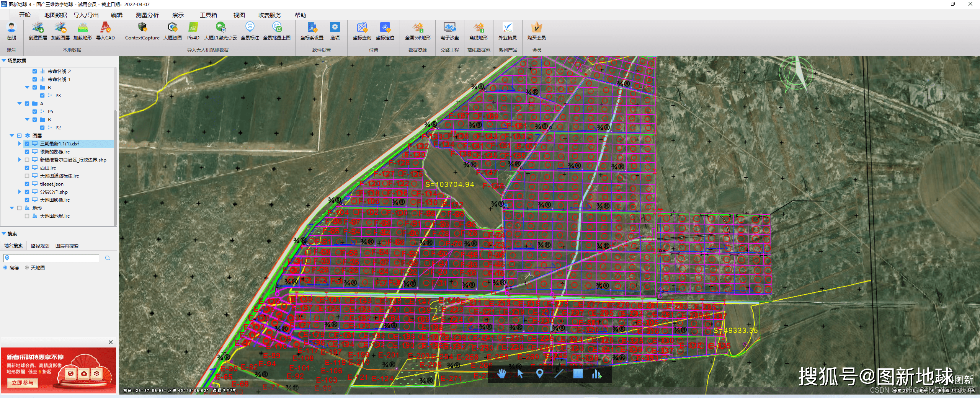This screenshot has height=398, width=980.
Task: Click the 立即参与 promotion button
Action: click(x=22, y=383)
